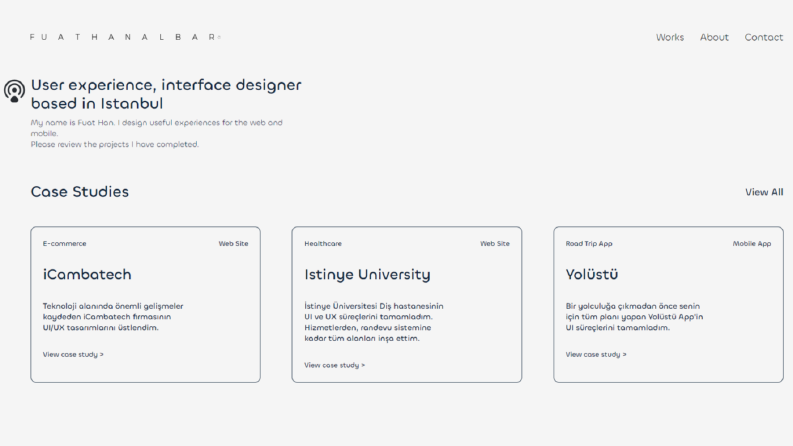
Task: Click iCambatech description starting 'Teknoloji alanında'
Action: pos(113,317)
